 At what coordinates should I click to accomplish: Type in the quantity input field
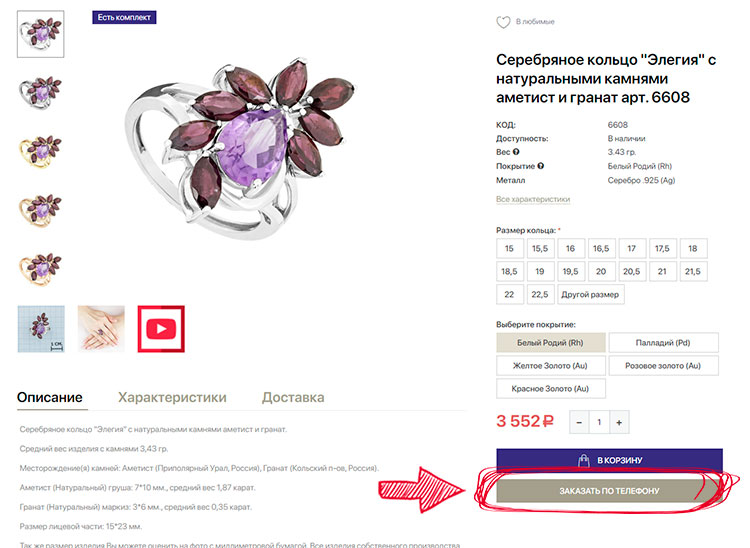coord(599,423)
